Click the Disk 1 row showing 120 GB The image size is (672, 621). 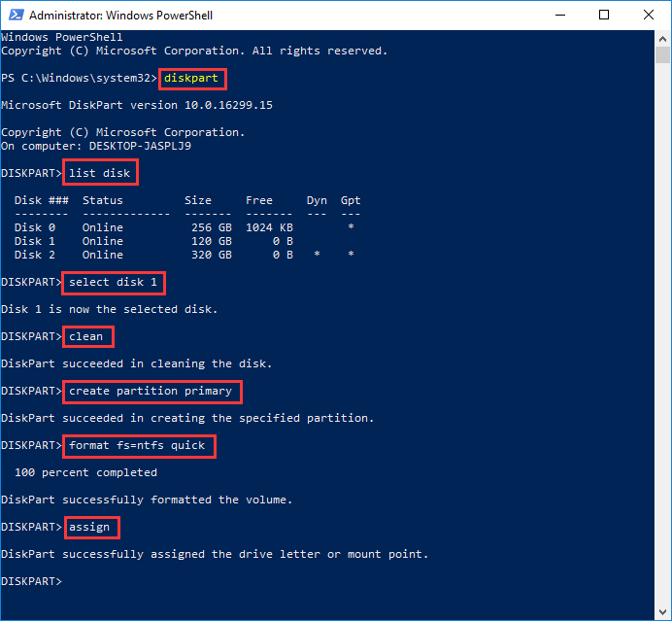(x=185, y=241)
